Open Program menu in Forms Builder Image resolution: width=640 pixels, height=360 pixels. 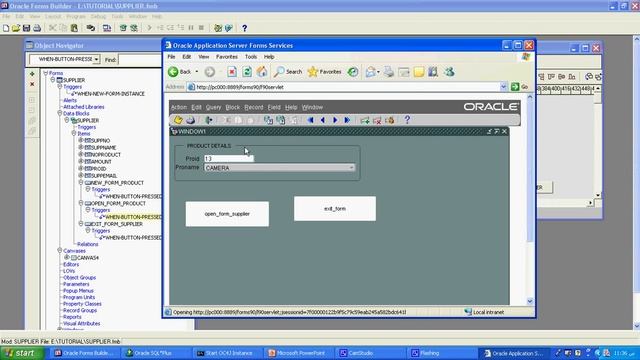(x=76, y=16)
